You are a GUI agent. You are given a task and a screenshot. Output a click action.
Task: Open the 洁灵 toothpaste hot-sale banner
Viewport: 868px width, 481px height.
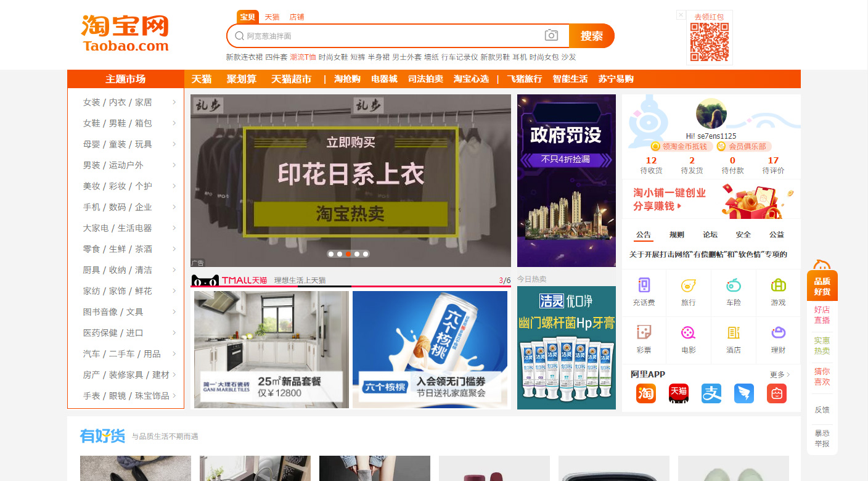tap(567, 347)
